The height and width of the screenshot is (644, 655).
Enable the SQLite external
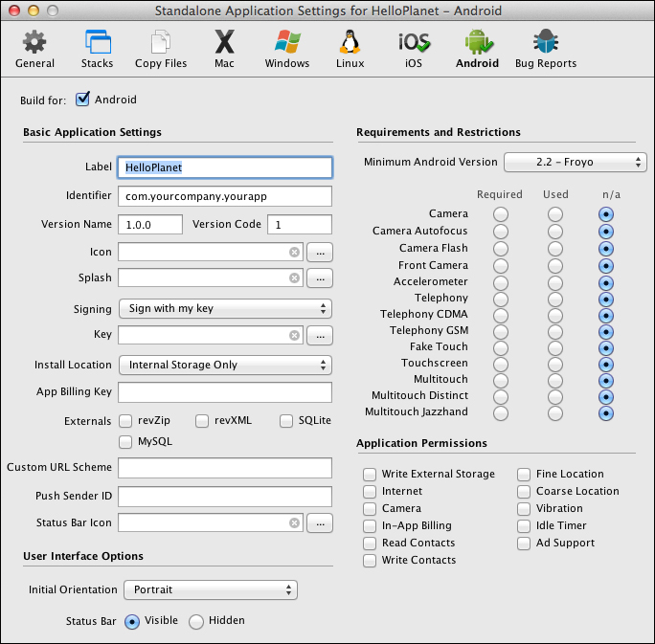pos(286,421)
